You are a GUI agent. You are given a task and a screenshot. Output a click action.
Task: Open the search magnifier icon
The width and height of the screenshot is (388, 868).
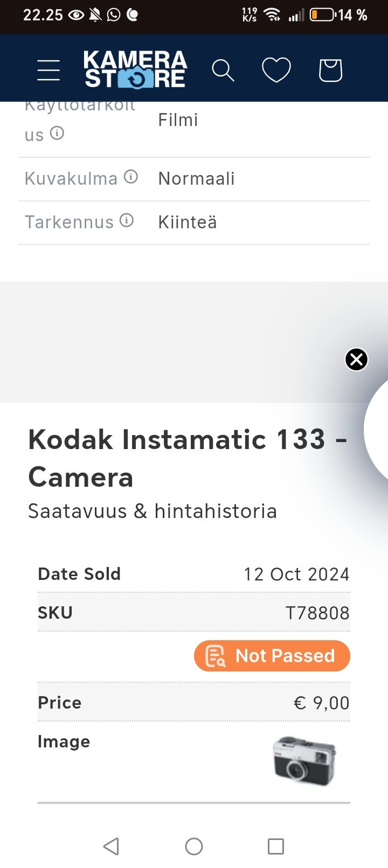click(223, 71)
